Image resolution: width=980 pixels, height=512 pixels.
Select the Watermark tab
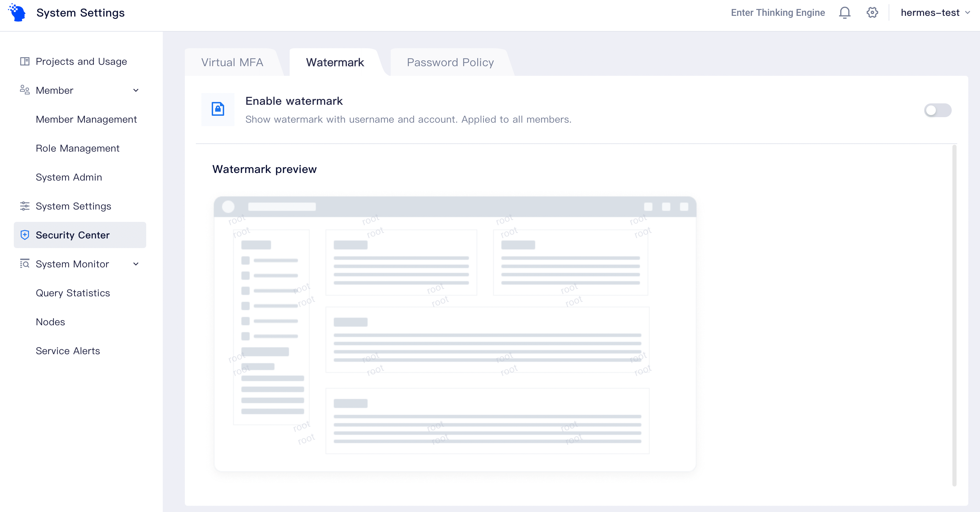pyautogui.click(x=335, y=62)
